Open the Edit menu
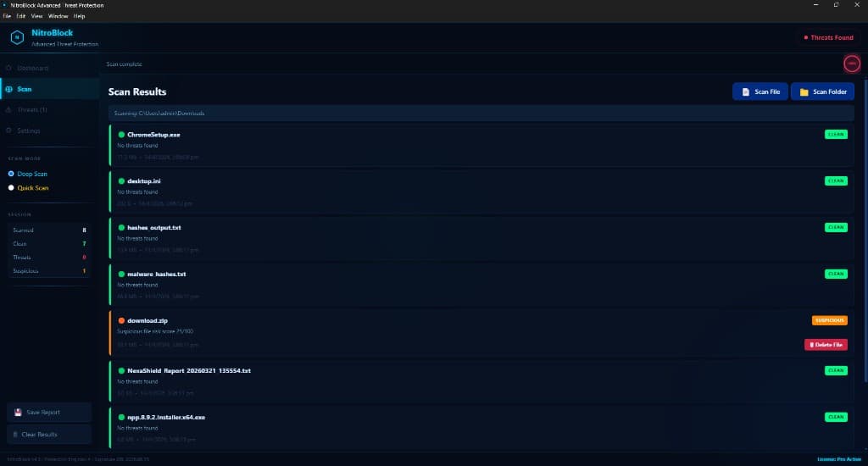 (x=21, y=16)
